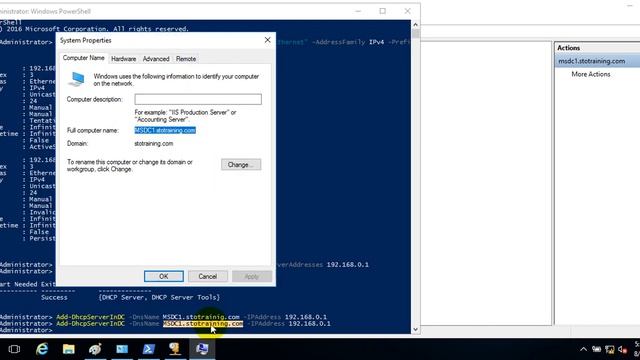The width and height of the screenshot is (640, 360).
Task: Click the power/battery tray icon
Action: (x=596, y=349)
